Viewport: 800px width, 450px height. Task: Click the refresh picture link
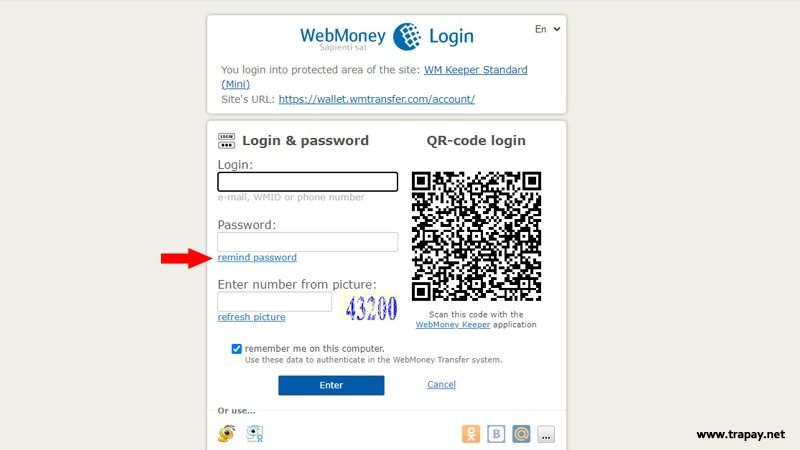pyautogui.click(x=252, y=317)
